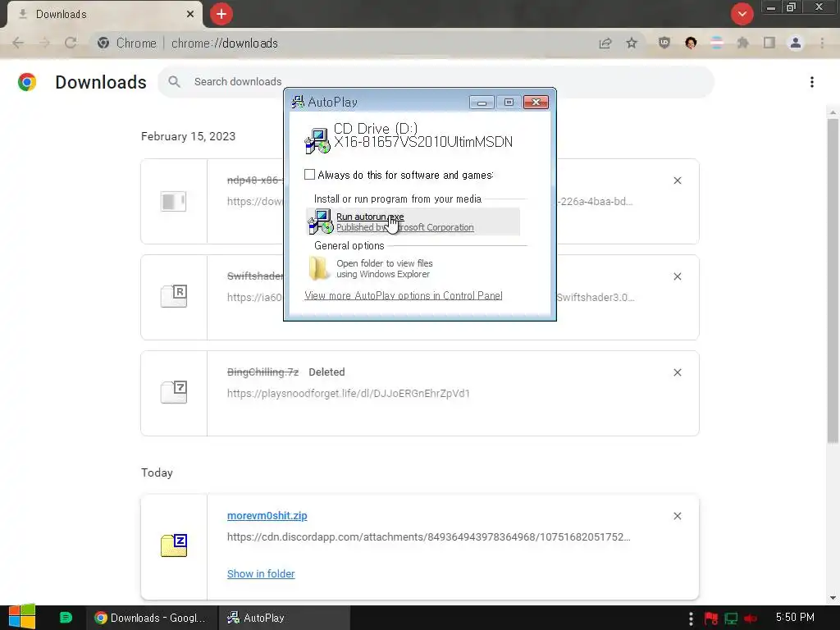Open folder to view files using Windows Explorer
840x630 pixels.
(x=384, y=268)
